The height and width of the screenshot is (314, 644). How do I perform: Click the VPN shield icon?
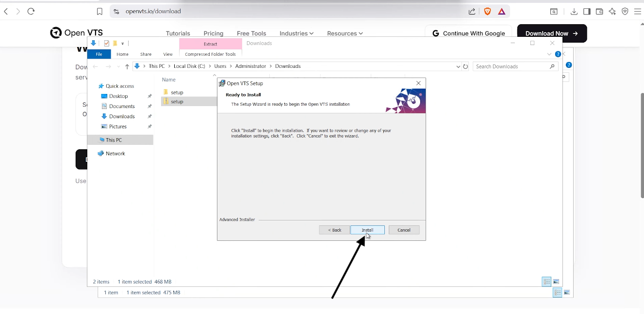pos(625,11)
